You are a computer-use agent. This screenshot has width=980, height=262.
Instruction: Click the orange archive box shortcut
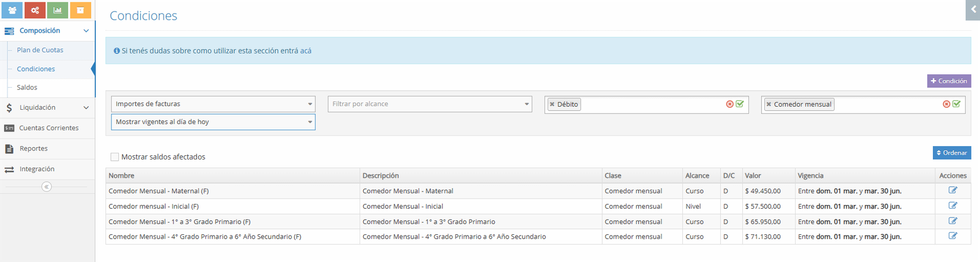click(x=80, y=10)
